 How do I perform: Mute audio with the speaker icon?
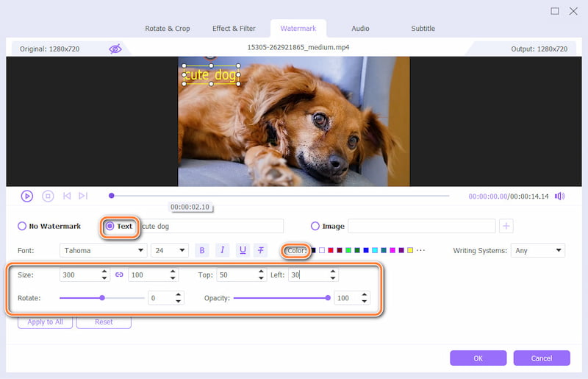560,196
